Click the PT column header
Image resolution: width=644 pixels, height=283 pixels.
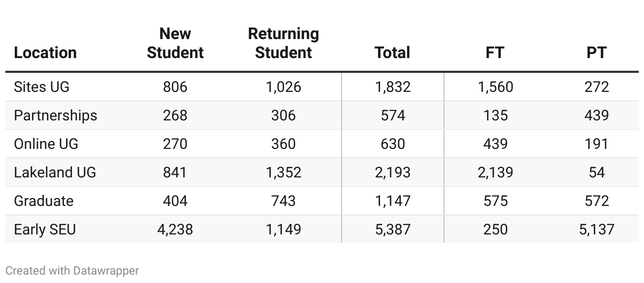click(596, 53)
